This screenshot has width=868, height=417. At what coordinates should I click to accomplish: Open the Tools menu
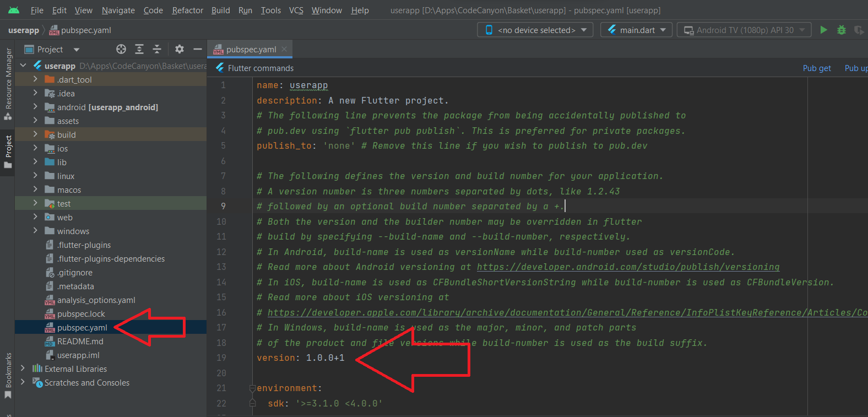270,10
